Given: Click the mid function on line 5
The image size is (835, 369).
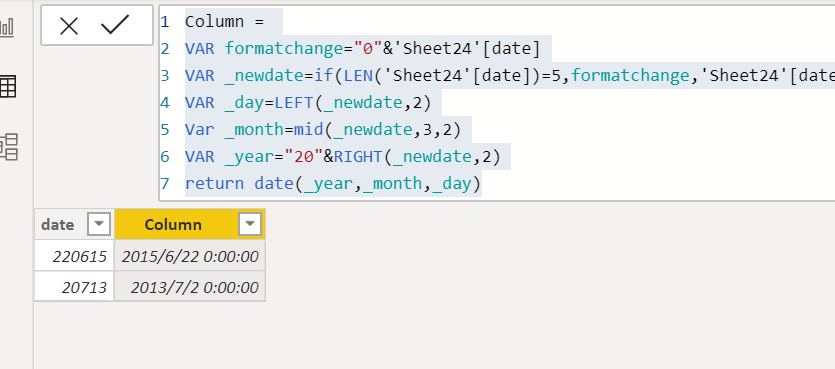Looking at the screenshot, I should pyautogui.click(x=308, y=129).
